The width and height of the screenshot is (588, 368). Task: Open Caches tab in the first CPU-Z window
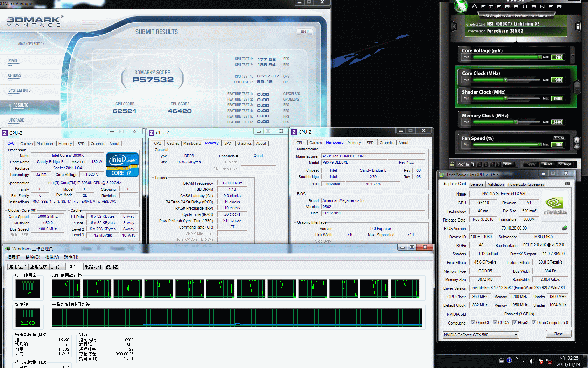pos(27,144)
